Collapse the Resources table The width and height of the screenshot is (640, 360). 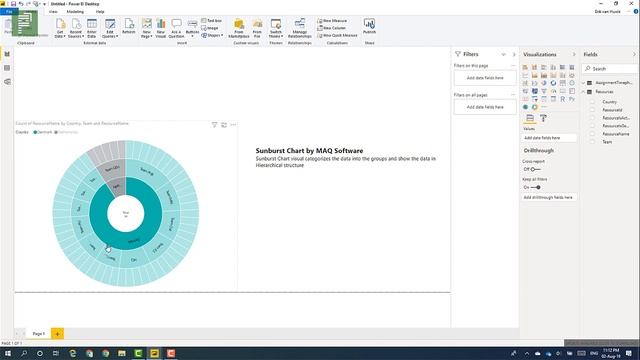tap(584, 92)
